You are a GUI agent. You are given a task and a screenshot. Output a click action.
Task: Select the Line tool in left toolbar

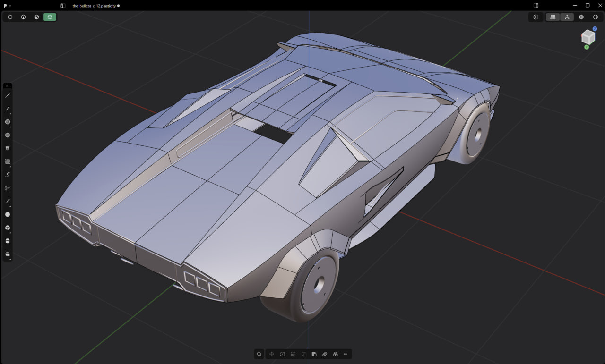click(8, 95)
